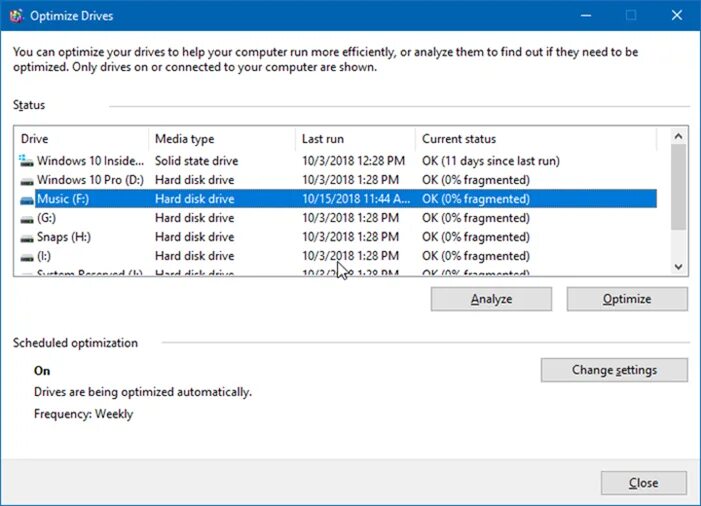Click the Music (F:) drive icon
The height and width of the screenshot is (506, 701).
[26, 199]
